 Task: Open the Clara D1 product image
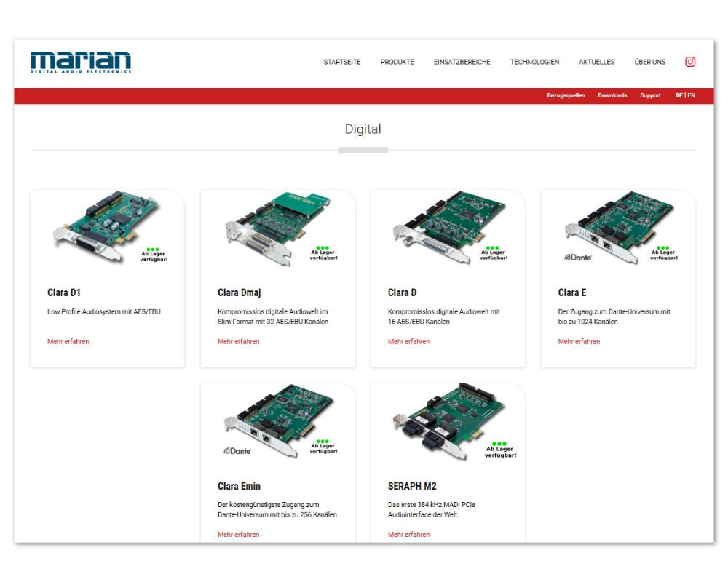[x=107, y=227]
